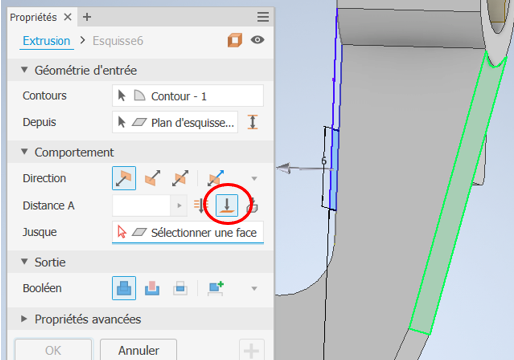This screenshot has width=514, height=360.
Task: Click the circled 'To' extent icon
Action: 227,205
